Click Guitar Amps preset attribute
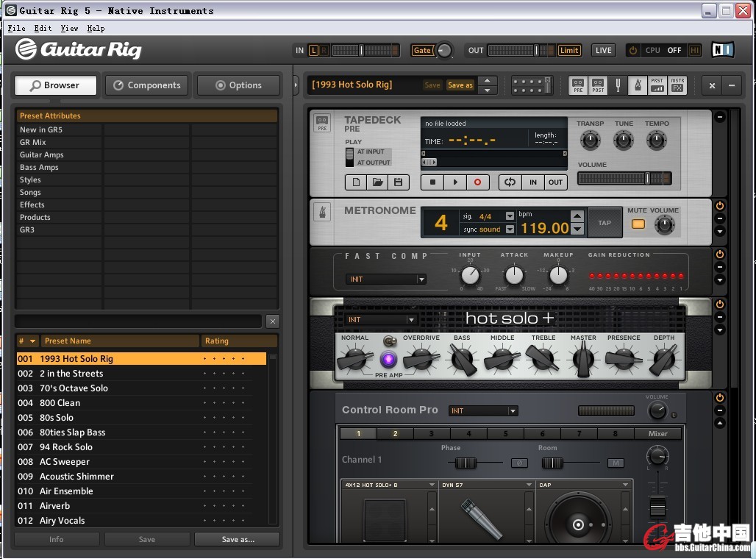This screenshot has height=559, width=756. (x=41, y=154)
